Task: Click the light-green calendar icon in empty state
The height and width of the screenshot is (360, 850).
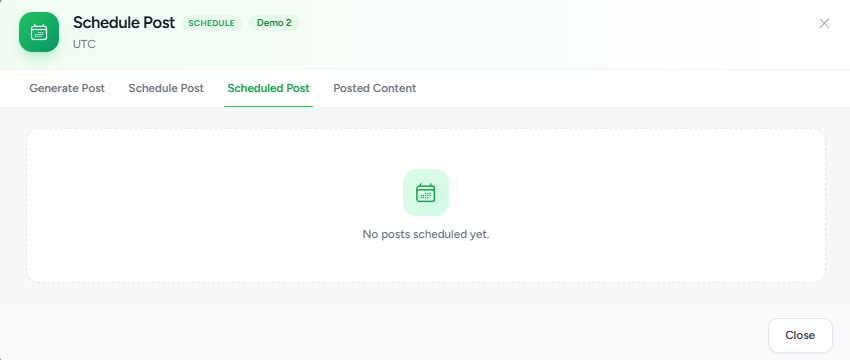Action: pos(426,192)
